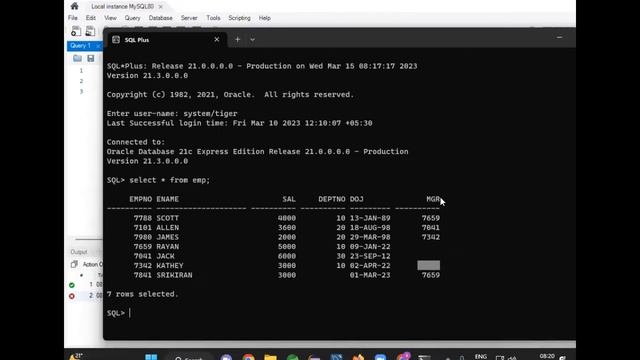
Task: Select the Local instance MySQL80 tab
Action: [122, 7]
